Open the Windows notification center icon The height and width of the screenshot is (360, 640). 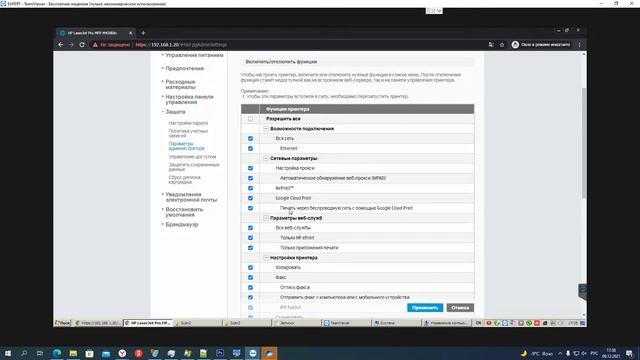pyautogui.click(x=630, y=353)
